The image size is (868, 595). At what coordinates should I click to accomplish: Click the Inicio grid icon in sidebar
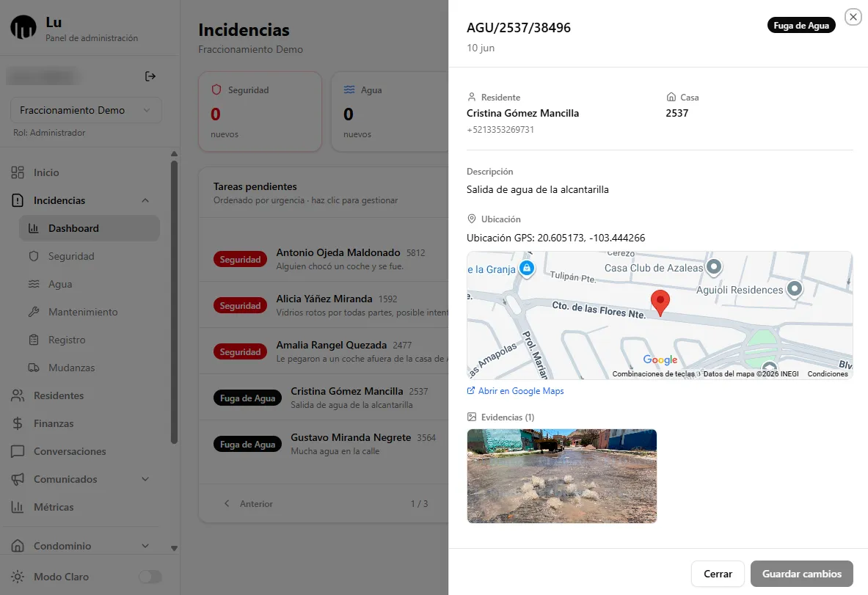click(x=18, y=172)
